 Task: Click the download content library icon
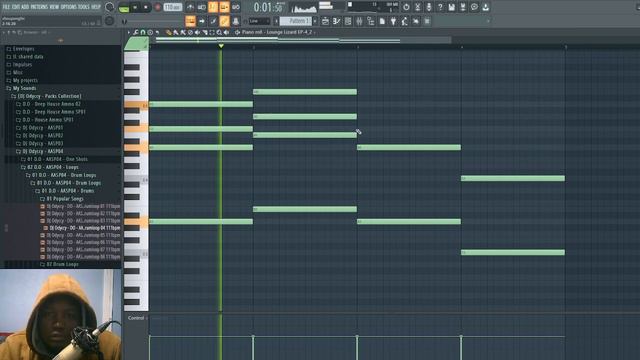pyautogui.click(x=485, y=7)
